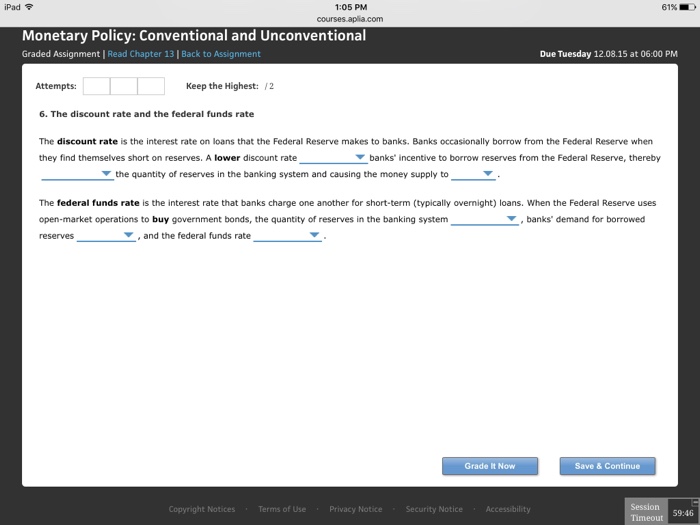Select the second Attempts box
Viewport: 700px width, 525px height.
tap(124, 86)
